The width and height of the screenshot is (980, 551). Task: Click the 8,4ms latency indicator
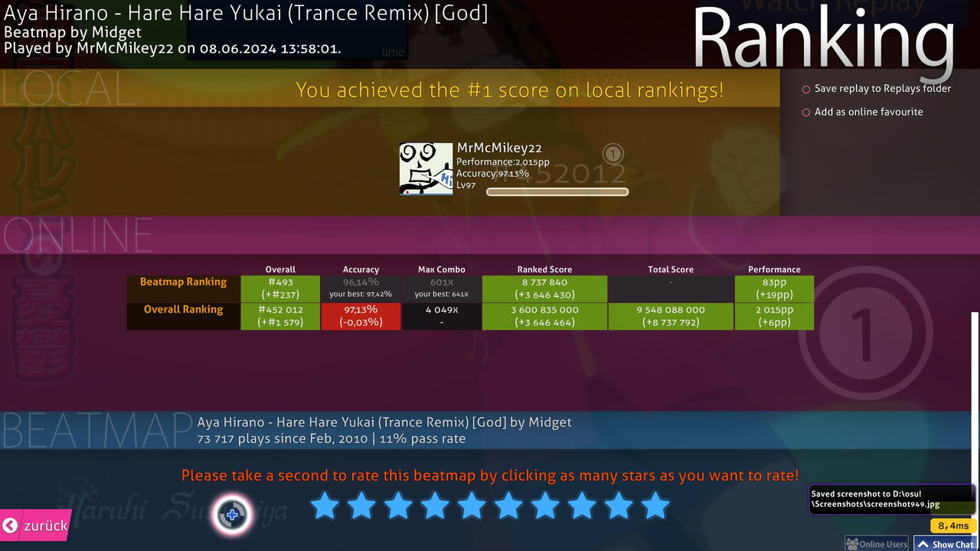[953, 526]
